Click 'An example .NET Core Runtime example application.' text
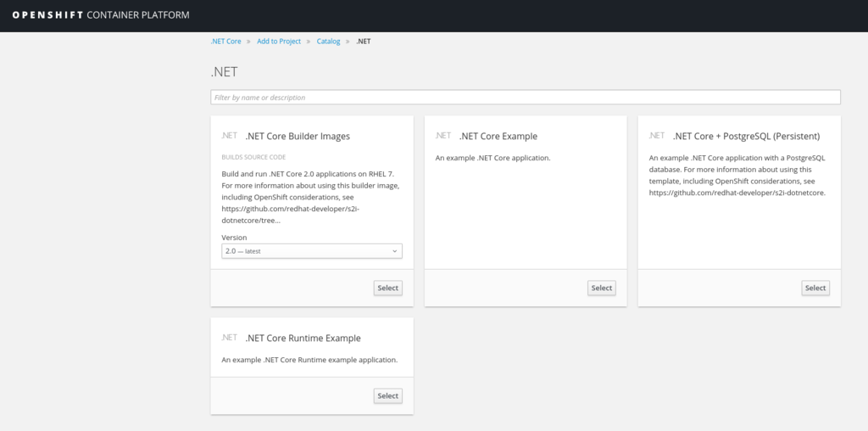Image resolution: width=868 pixels, height=431 pixels. [309, 360]
